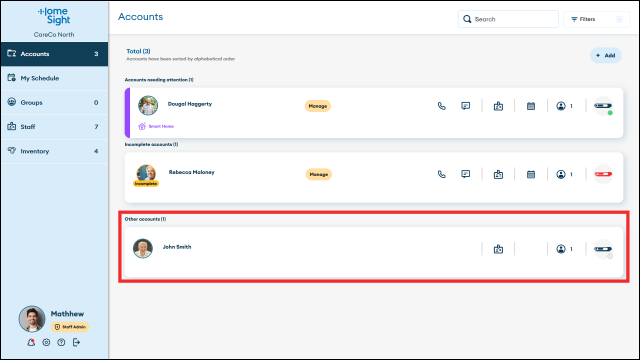640x360 pixels.
Task: Click John Smith's profile photo
Action: 143,248
